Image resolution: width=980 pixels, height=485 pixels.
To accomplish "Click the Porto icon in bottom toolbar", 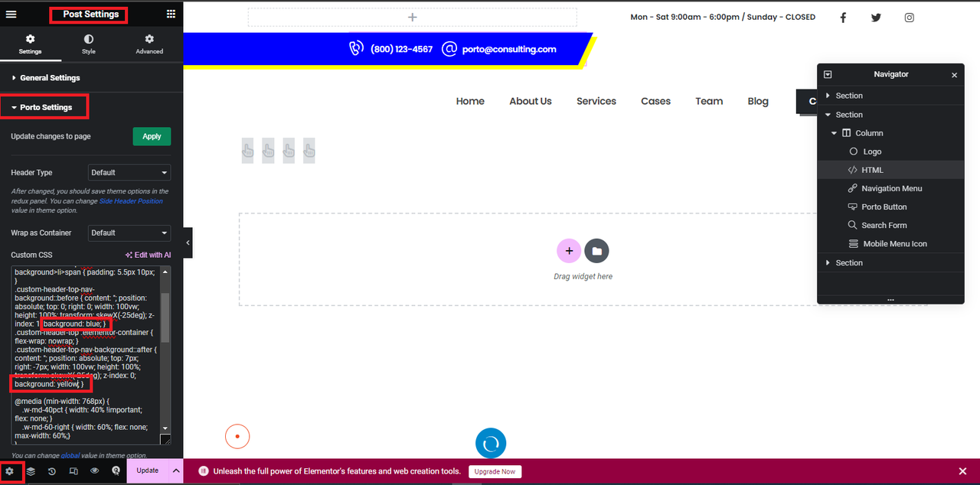I will coord(116,471).
